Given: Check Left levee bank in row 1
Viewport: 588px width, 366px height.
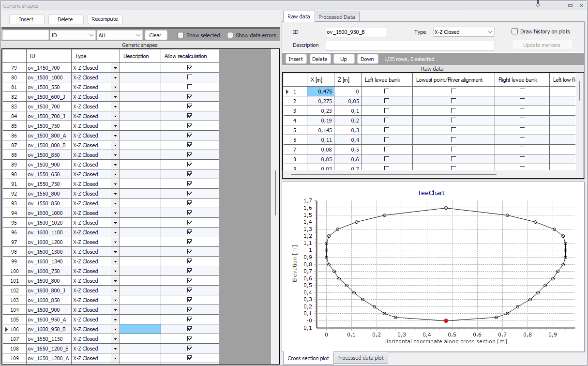Looking at the screenshot, I should click(386, 91).
